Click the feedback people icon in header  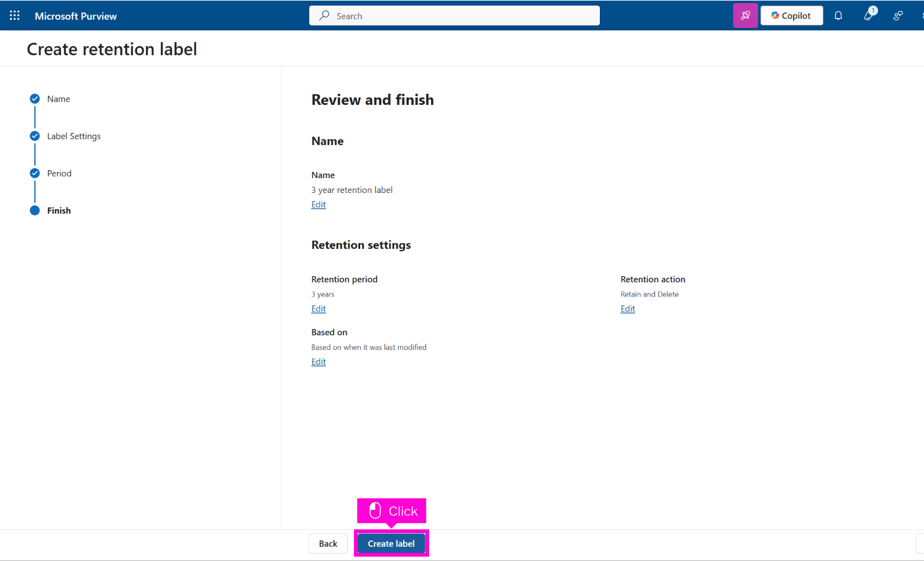pos(898,16)
